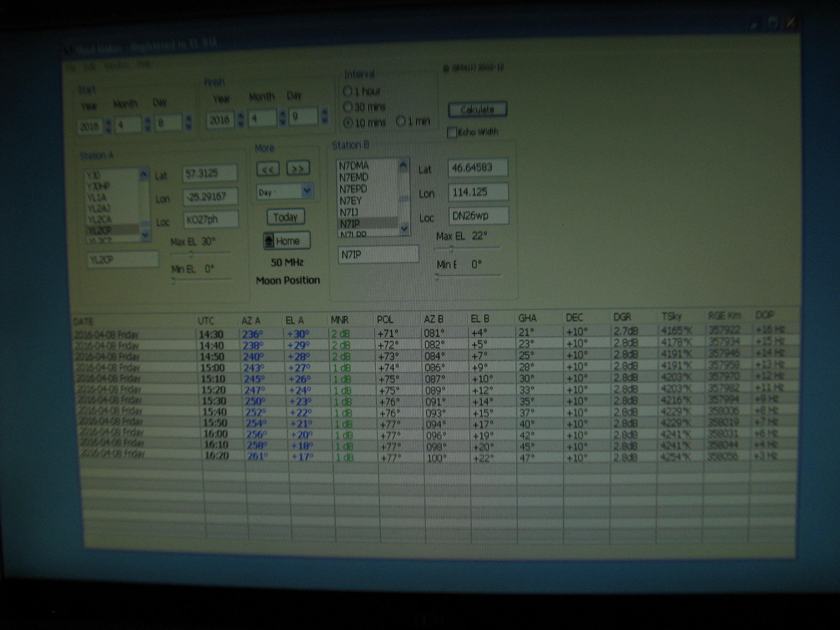Click the Finish Month spinner arrows
Viewport: 840px width, 630px height.
pyautogui.click(x=282, y=117)
